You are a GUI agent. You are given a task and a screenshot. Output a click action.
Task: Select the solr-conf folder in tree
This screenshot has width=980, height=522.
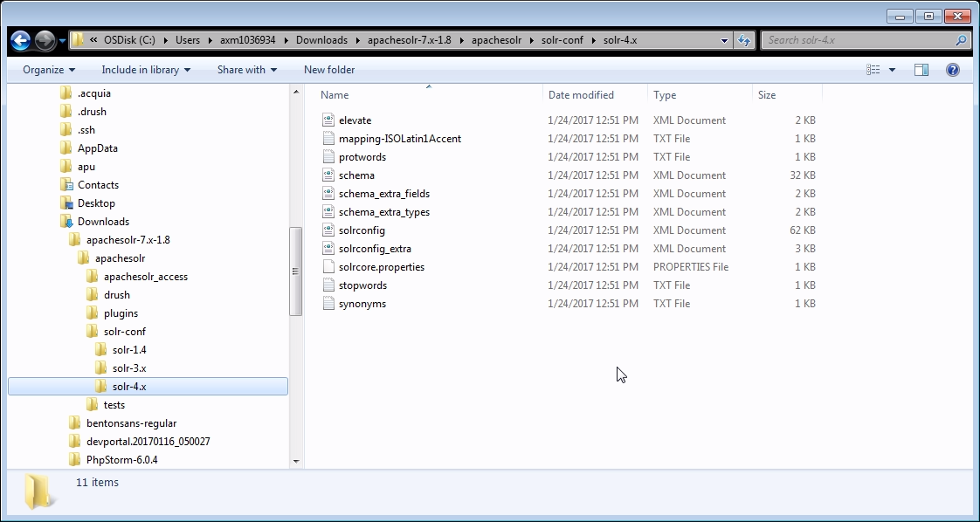(x=125, y=332)
